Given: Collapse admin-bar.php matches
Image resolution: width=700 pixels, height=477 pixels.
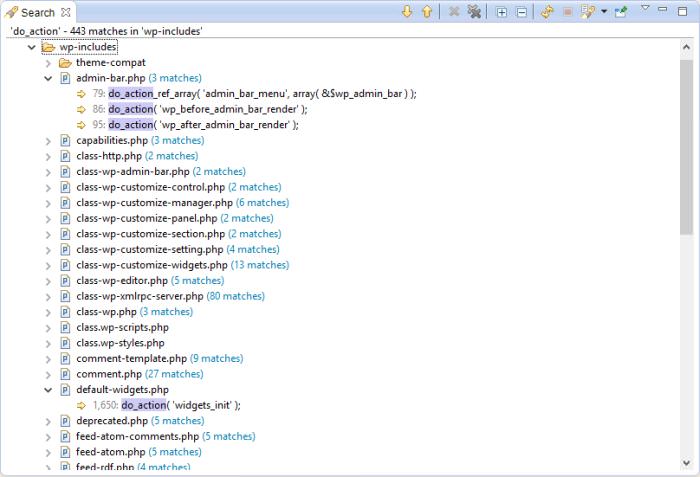Looking at the screenshot, I should point(48,78).
